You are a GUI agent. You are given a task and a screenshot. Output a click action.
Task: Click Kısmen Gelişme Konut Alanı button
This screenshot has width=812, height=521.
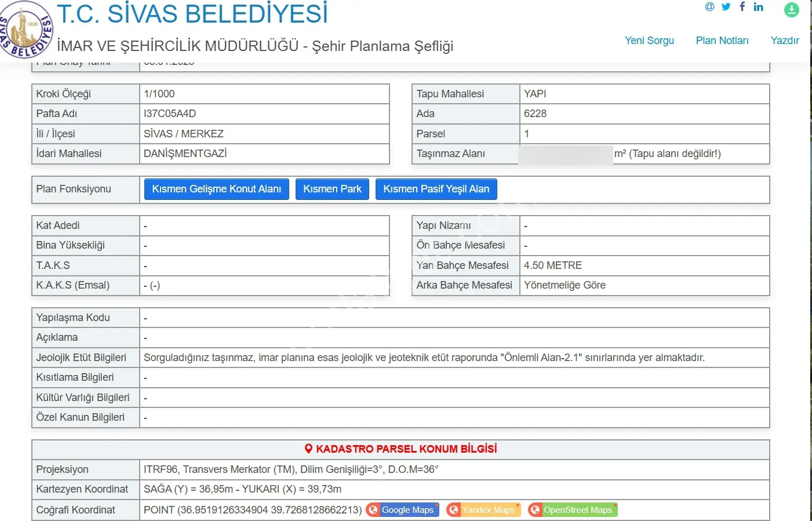(217, 189)
